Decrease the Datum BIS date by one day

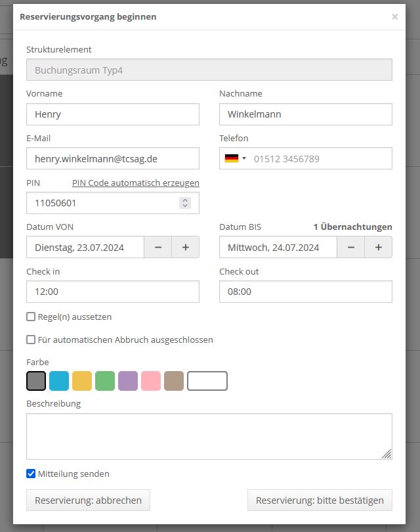click(351, 248)
